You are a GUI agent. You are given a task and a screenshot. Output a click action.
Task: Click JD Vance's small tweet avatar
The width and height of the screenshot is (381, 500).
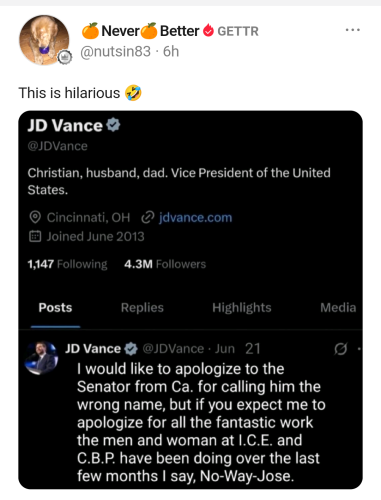coord(41,358)
